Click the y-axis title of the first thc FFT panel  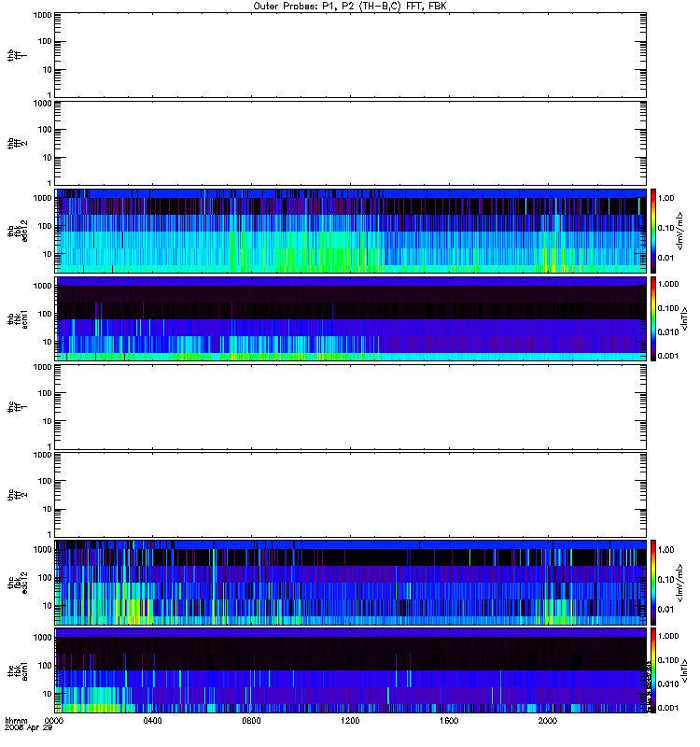click(18, 407)
